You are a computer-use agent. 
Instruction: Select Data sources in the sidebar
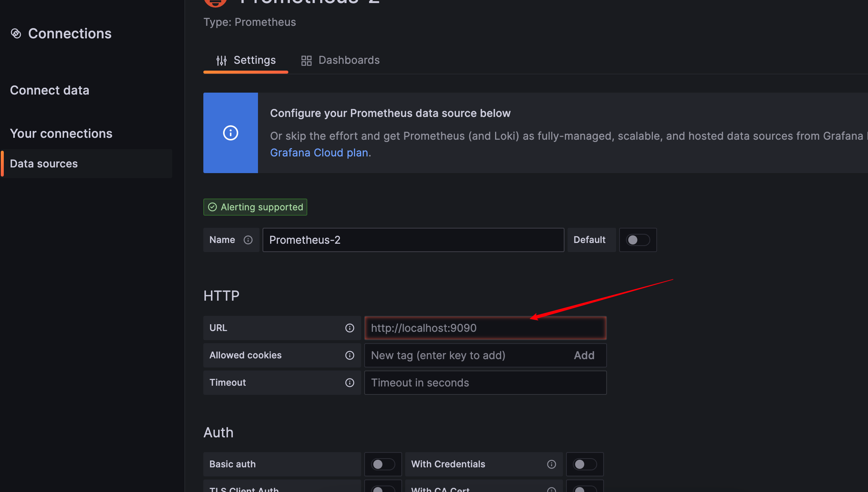pyautogui.click(x=86, y=164)
